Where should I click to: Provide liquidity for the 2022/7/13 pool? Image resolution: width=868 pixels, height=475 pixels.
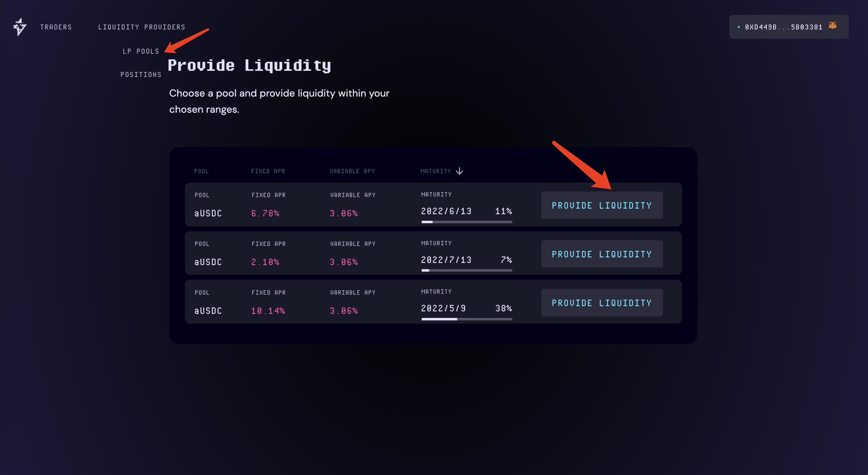(x=601, y=254)
